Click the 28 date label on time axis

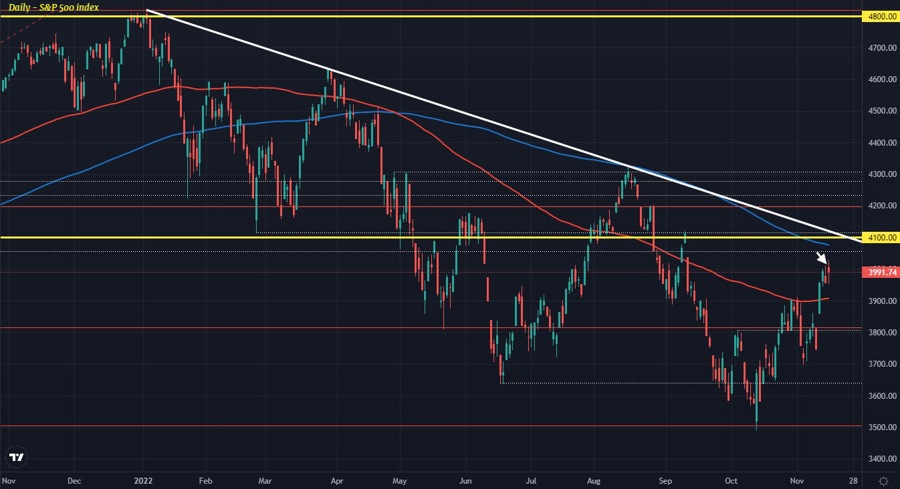click(x=854, y=480)
